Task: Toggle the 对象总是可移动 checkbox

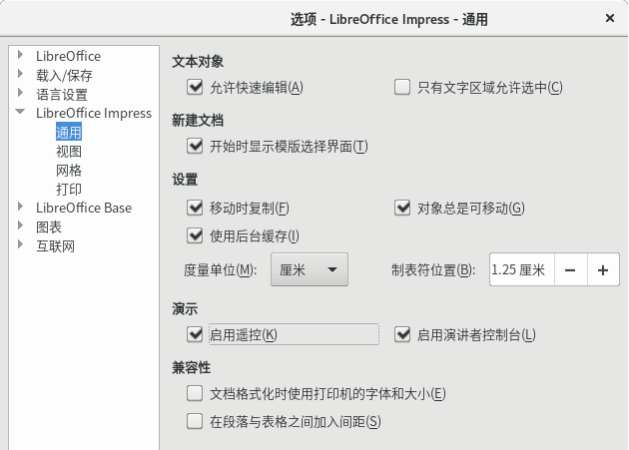Action: [403, 208]
